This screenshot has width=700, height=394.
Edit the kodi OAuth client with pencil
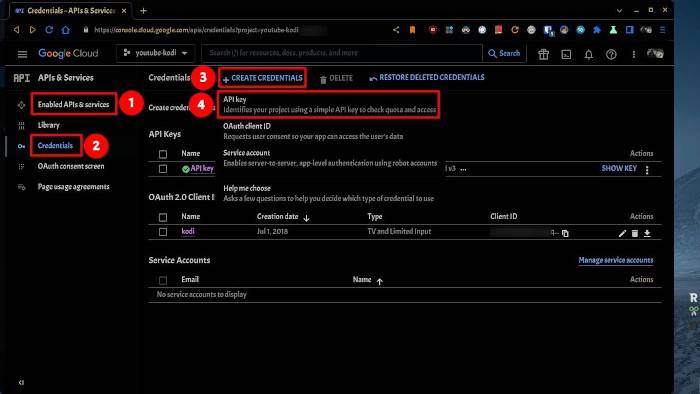click(622, 233)
